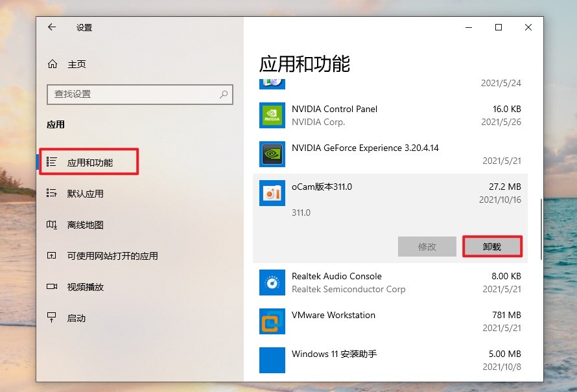Open 默认应用 settings page
Image resolution: width=577 pixels, height=392 pixels.
pos(85,194)
